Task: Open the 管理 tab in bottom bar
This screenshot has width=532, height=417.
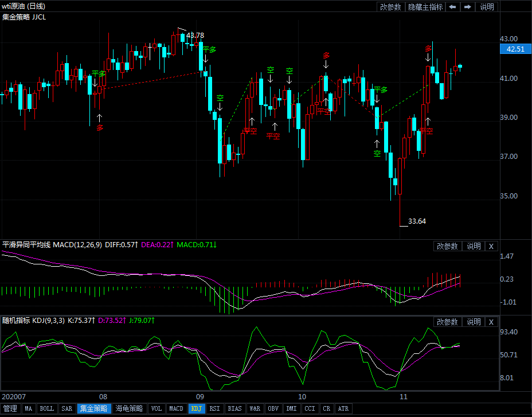Action: [x=10, y=409]
